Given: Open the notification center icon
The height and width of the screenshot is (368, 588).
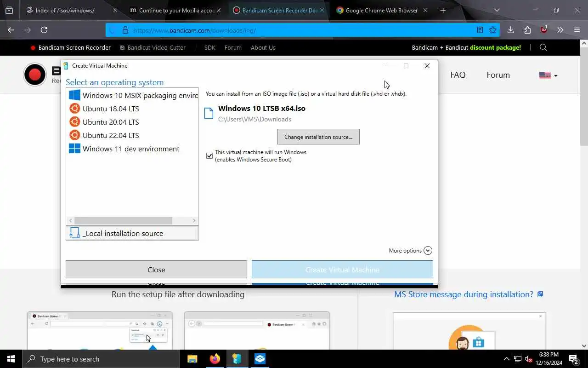Looking at the screenshot, I should tap(573, 359).
